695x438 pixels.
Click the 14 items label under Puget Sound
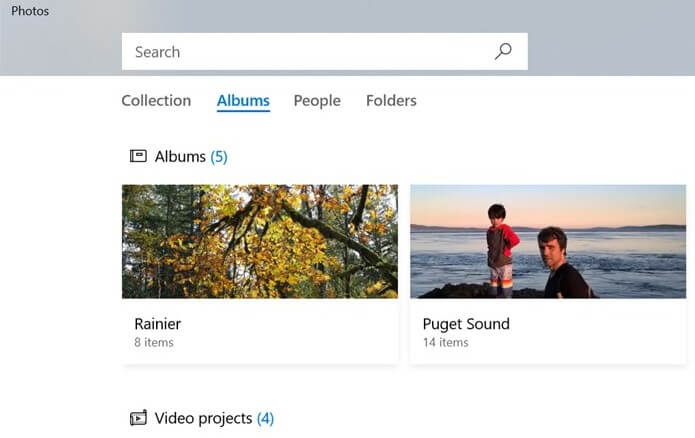(x=446, y=343)
